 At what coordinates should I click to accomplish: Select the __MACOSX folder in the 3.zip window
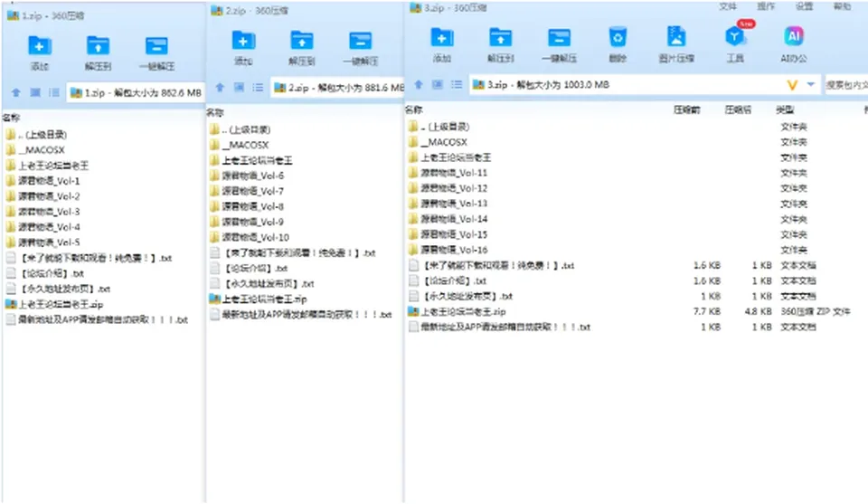point(438,142)
